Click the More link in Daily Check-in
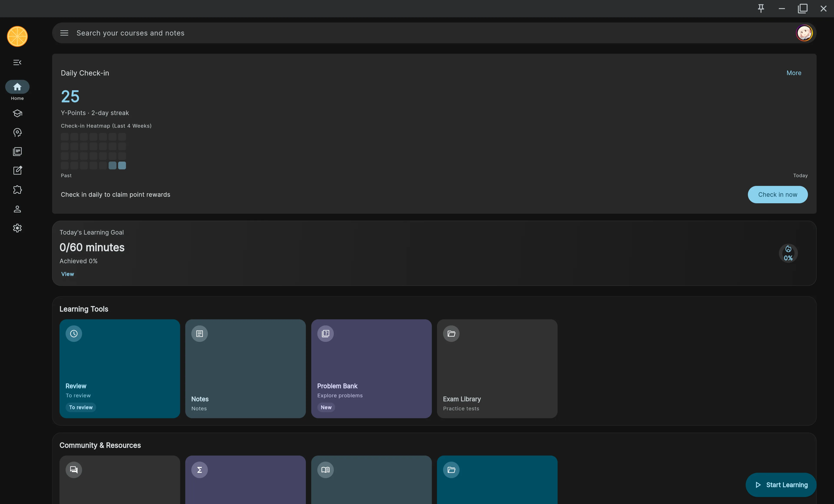The width and height of the screenshot is (834, 504). tap(794, 73)
